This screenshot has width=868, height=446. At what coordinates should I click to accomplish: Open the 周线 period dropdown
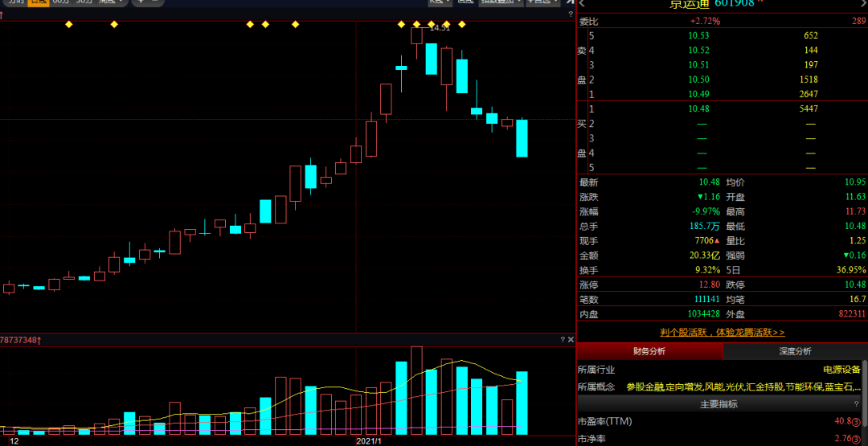(113, 2)
